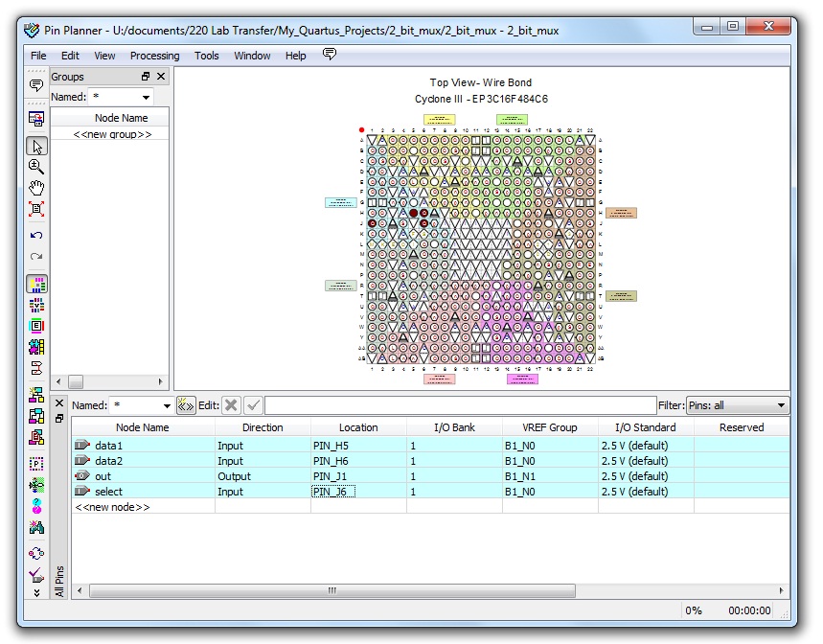Click the hierarchy icon with a red document

tap(36, 437)
